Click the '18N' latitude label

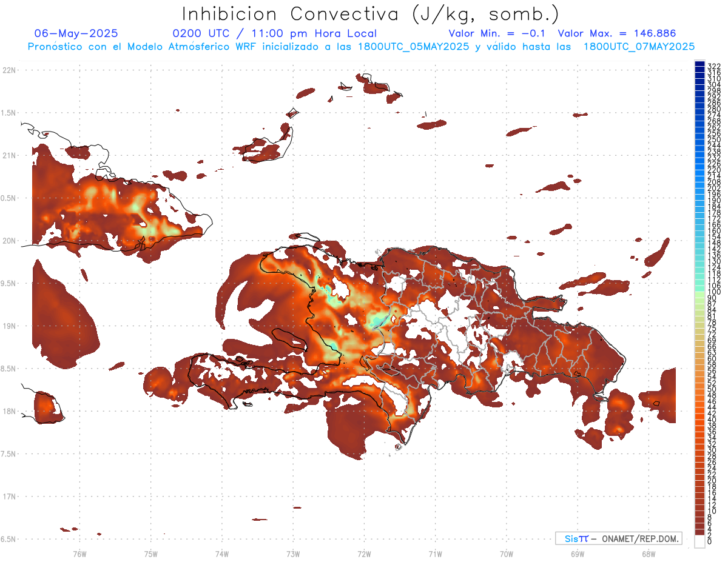[9, 411]
